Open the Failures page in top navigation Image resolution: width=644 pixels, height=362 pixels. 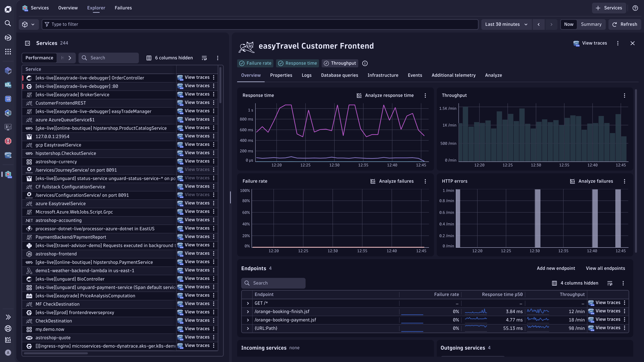[x=123, y=8]
